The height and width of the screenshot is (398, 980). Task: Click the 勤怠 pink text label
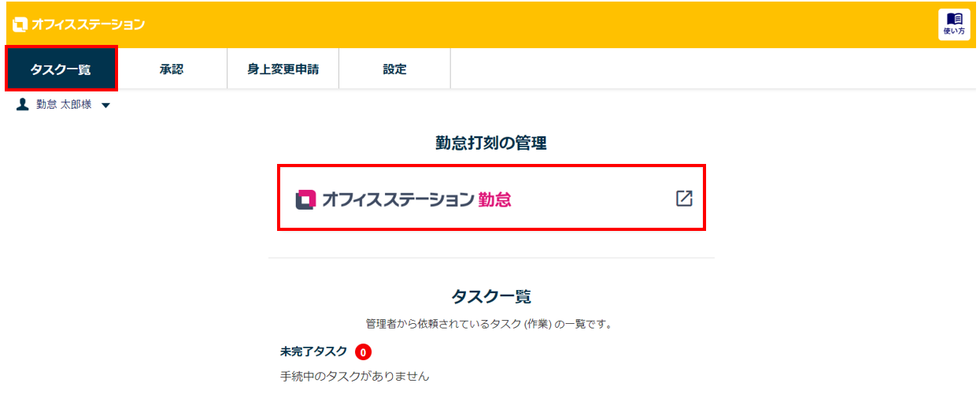pyautogui.click(x=494, y=200)
